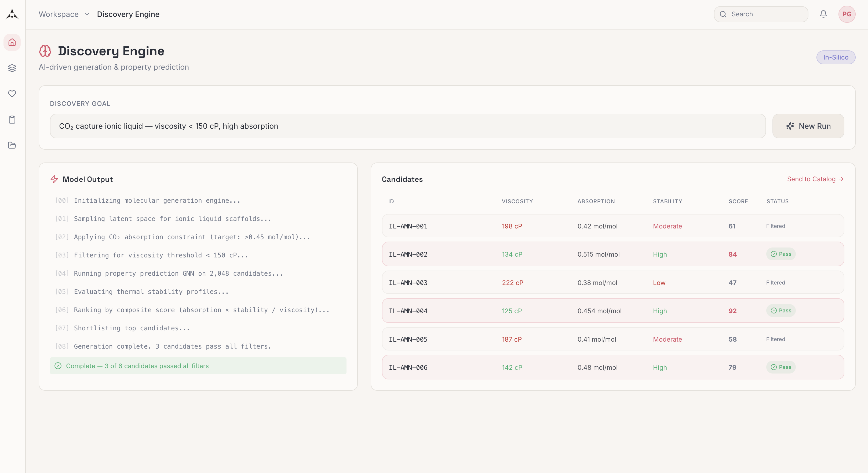Expand the Workspace dropdown chevron
This screenshot has width=868, height=473.
point(87,14)
